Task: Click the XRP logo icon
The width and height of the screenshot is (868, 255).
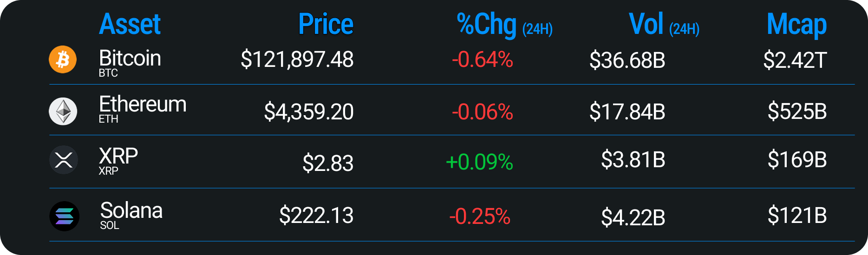Action: pyautogui.click(x=63, y=160)
